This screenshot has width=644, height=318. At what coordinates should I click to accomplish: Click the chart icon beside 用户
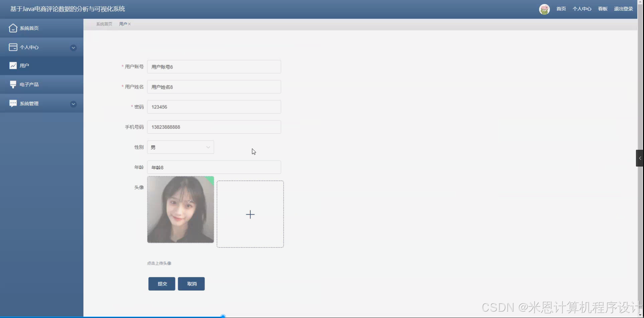pyautogui.click(x=13, y=65)
